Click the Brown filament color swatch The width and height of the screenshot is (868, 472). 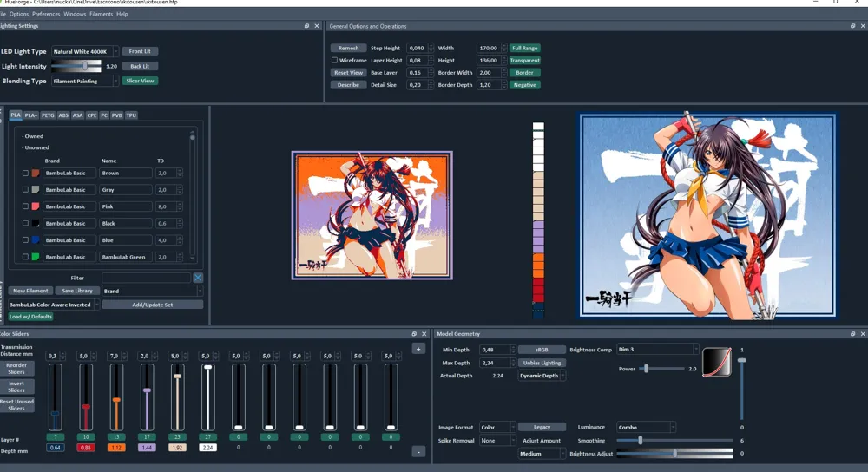36,174
